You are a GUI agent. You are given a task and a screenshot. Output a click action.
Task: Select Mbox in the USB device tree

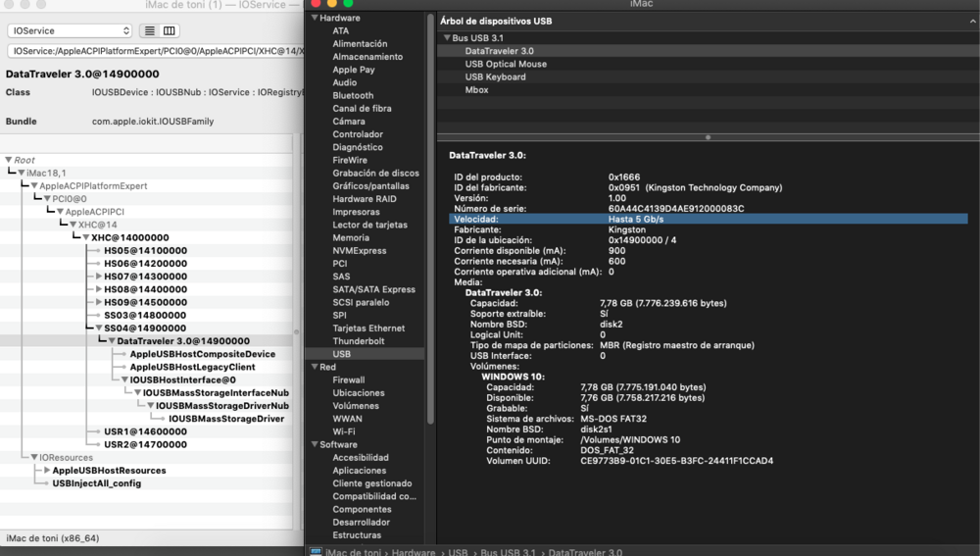coord(476,89)
